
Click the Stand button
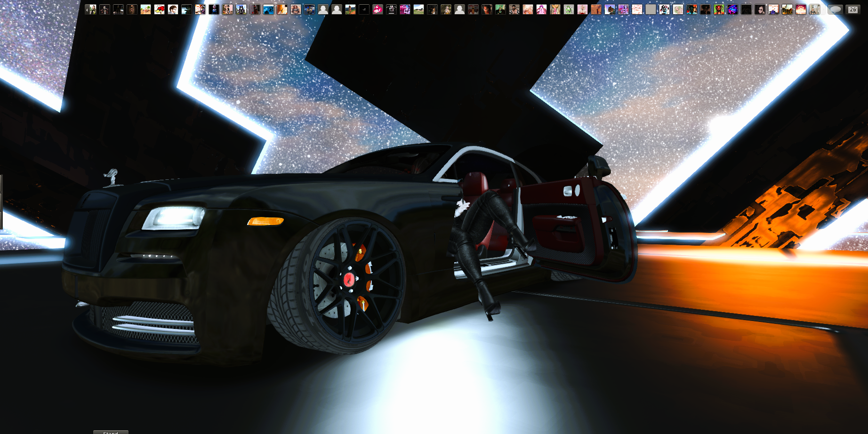111,432
